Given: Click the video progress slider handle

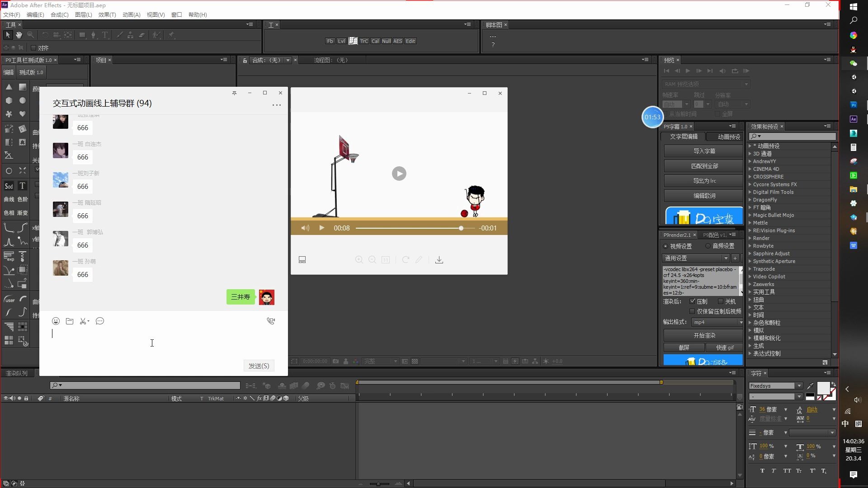Looking at the screenshot, I should pos(461,228).
